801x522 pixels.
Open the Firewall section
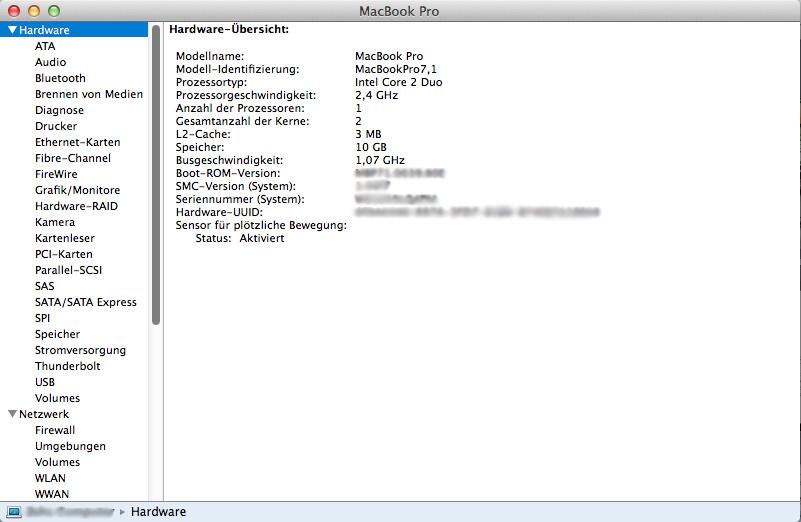pos(55,430)
